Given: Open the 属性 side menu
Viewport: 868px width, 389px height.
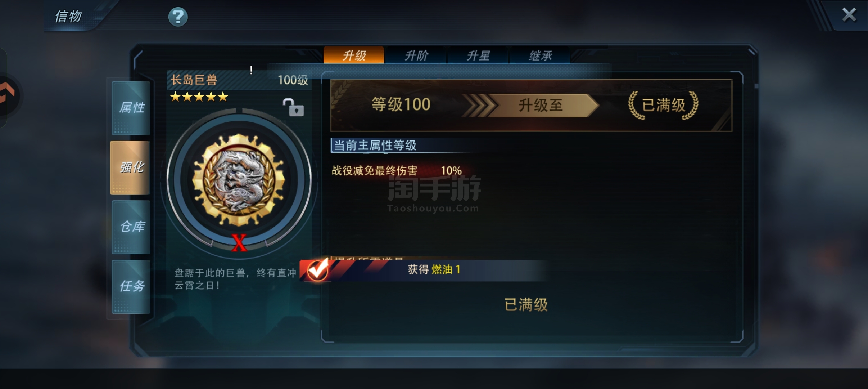Looking at the screenshot, I should (x=131, y=108).
